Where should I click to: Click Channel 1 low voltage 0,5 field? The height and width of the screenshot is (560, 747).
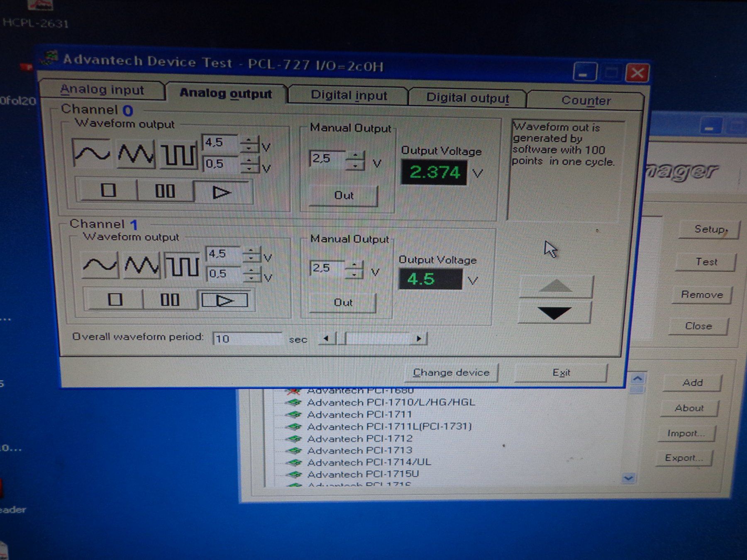(x=223, y=273)
